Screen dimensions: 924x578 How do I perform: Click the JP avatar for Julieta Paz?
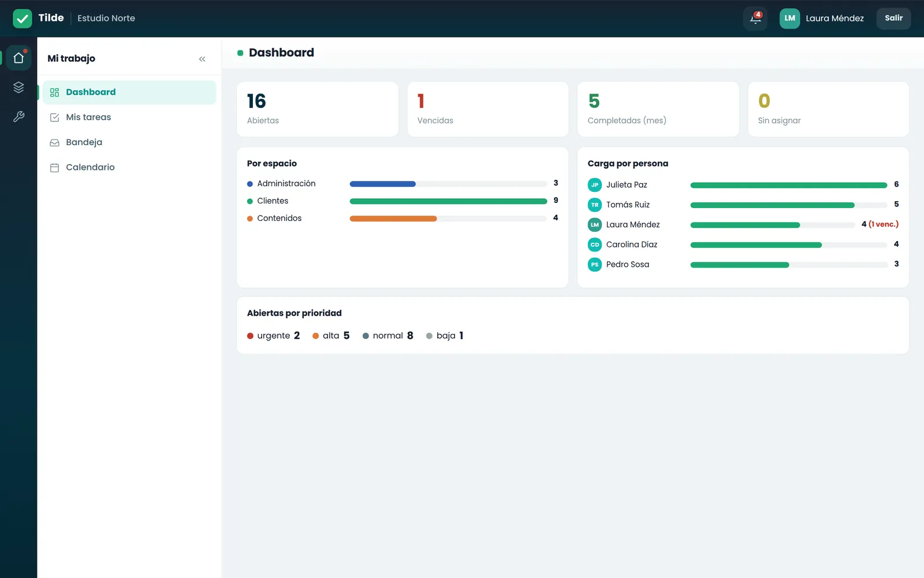tap(595, 185)
